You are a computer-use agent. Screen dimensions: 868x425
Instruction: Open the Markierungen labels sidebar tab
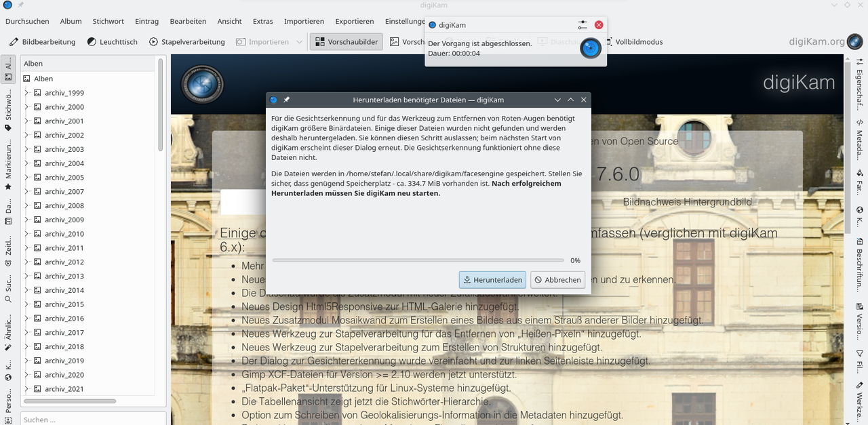(x=8, y=165)
